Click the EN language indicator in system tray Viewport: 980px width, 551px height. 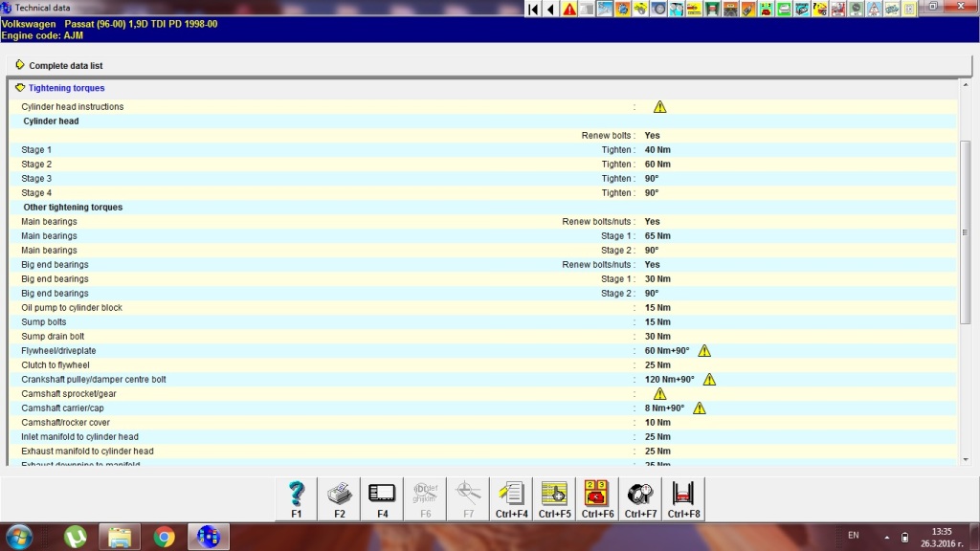click(x=854, y=536)
